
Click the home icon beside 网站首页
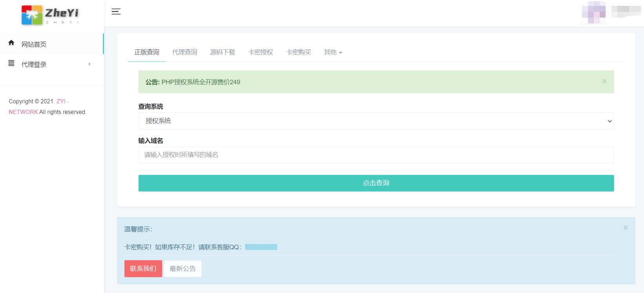[x=11, y=43]
